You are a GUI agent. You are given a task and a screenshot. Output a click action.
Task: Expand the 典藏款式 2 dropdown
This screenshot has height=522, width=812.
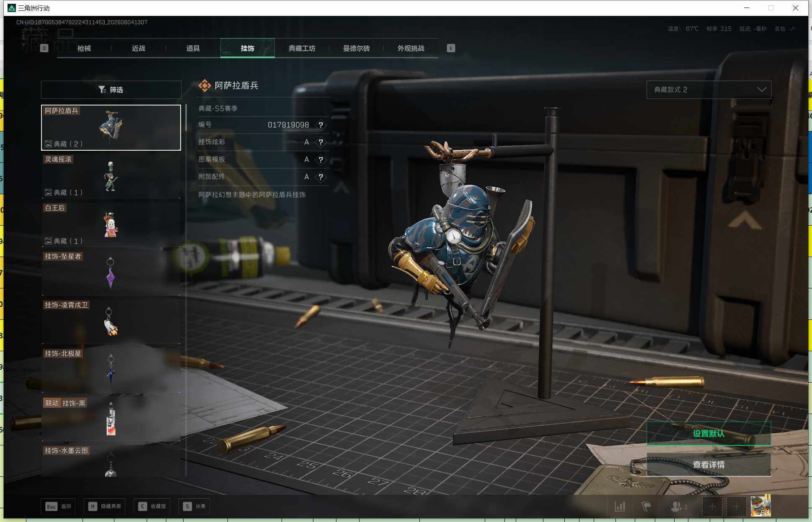(709, 90)
